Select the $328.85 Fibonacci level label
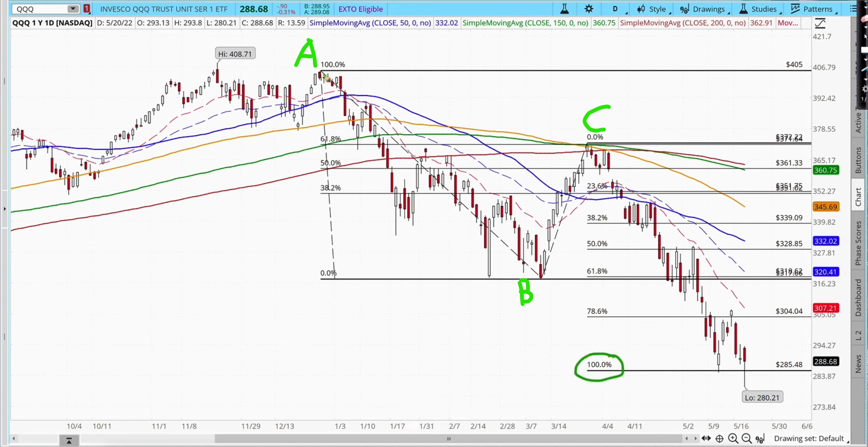The height and width of the screenshot is (447, 868). point(789,243)
